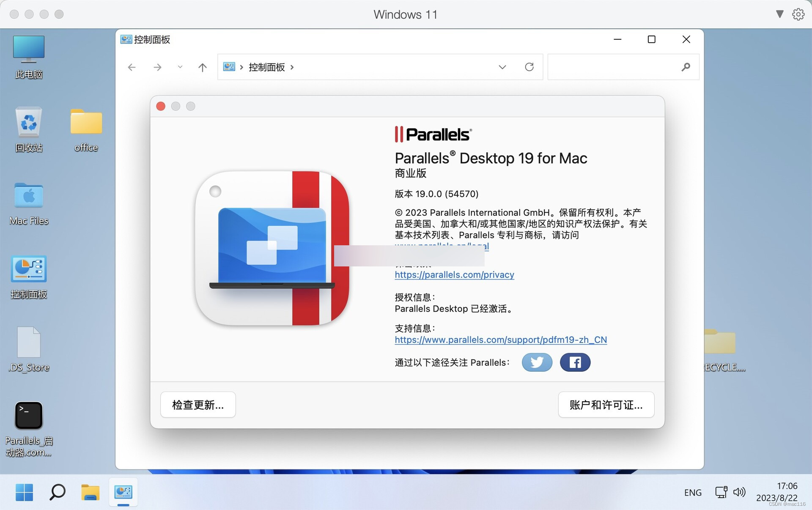Click the 控制面板 breadcrumb menu item
The height and width of the screenshot is (510, 812).
point(266,66)
